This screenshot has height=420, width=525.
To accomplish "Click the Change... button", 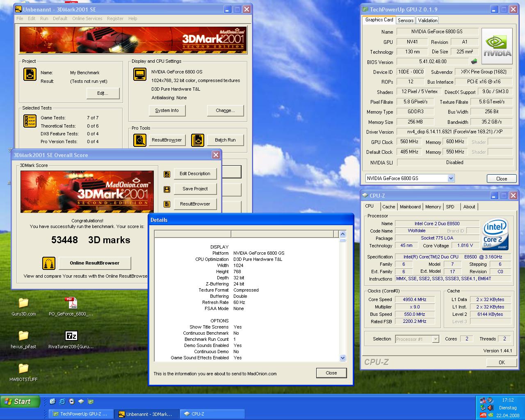I will [225, 111].
